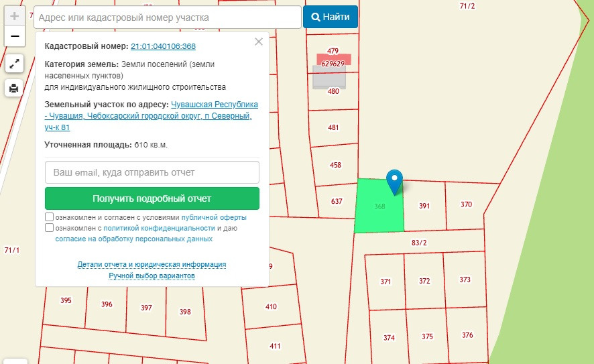
Task: Select parcel 376 on the map
Action: click(467, 335)
